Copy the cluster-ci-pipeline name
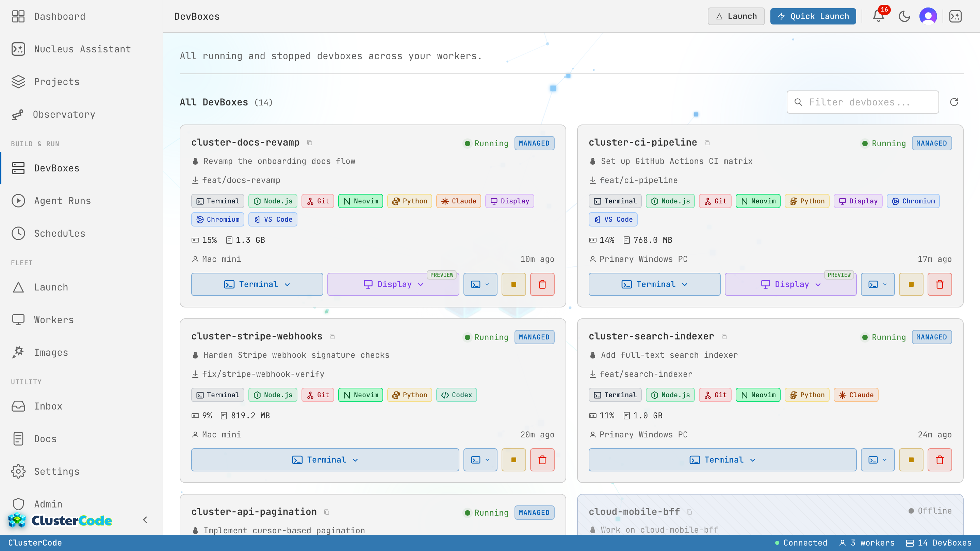The image size is (980, 551). click(x=707, y=143)
